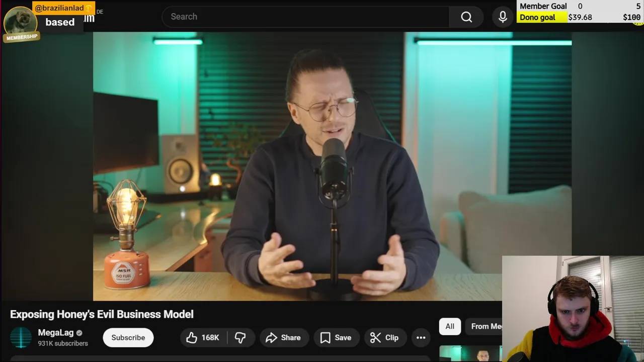
Task: Click the Member Goal overlay label
Action: point(543,6)
